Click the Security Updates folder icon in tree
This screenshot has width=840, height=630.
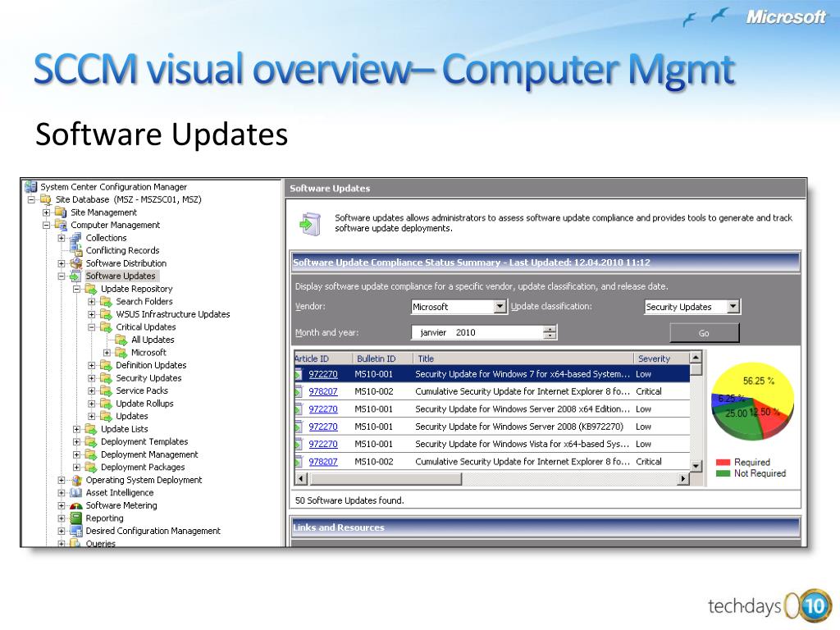(106, 378)
